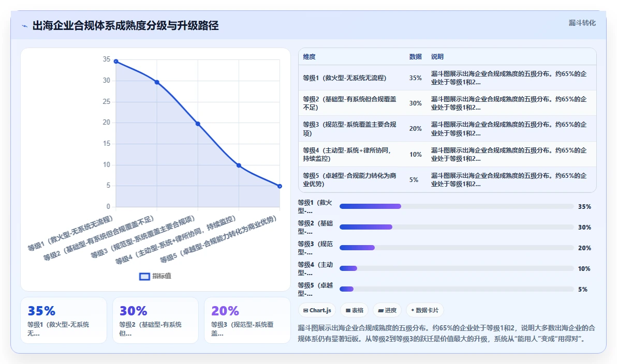The image size is (617, 364).
Task: Click the 30% value in the table
Action: point(415,103)
